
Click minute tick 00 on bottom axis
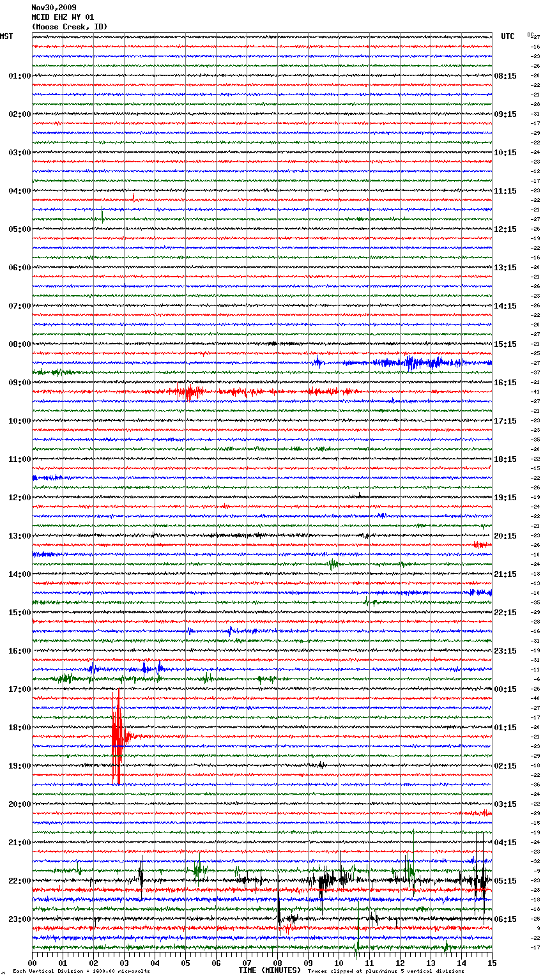point(33,963)
